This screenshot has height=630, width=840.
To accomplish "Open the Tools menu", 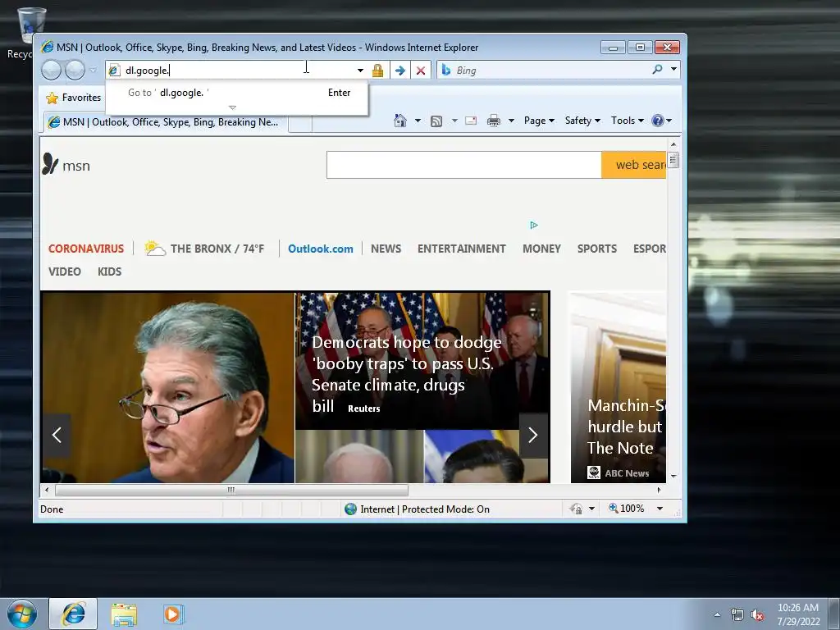I will coord(628,121).
